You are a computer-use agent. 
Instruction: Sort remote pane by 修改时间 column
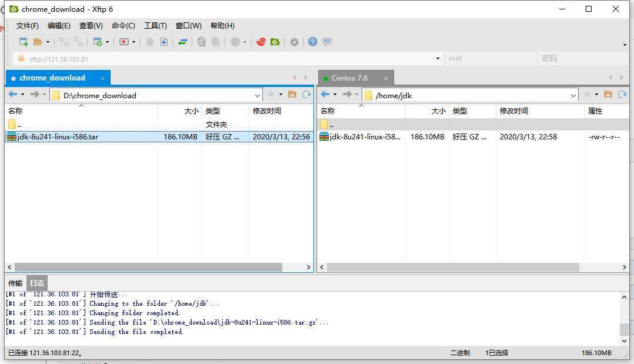[x=540, y=111]
